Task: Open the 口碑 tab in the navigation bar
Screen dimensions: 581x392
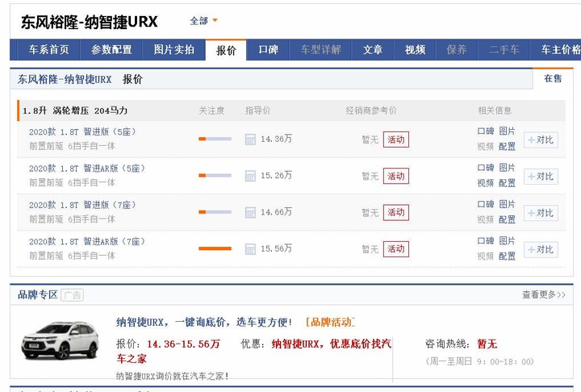Action: pos(268,50)
